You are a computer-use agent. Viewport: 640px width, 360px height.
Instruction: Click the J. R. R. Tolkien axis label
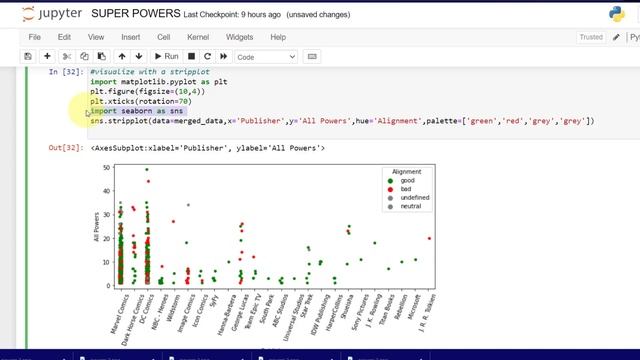pos(427,313)
